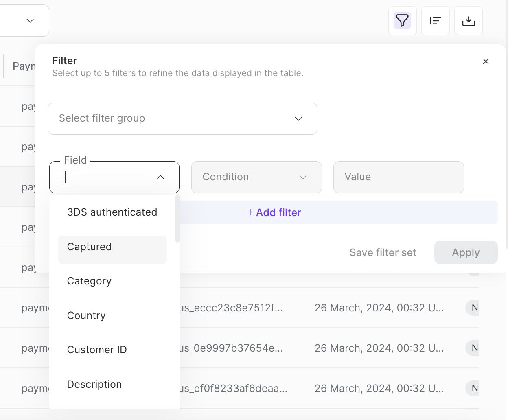Open the Select filter group dropdown
Screen dimensions: 508x420
coord(182,118)
